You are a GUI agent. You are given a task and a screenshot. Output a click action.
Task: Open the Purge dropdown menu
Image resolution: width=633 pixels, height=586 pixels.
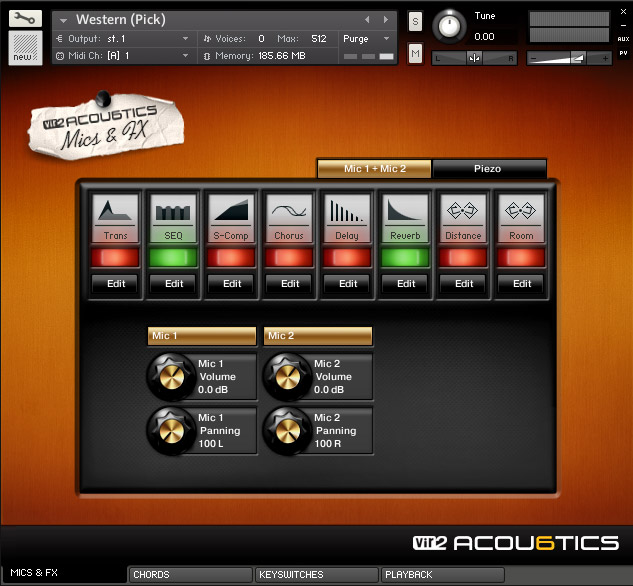(366, 38)
